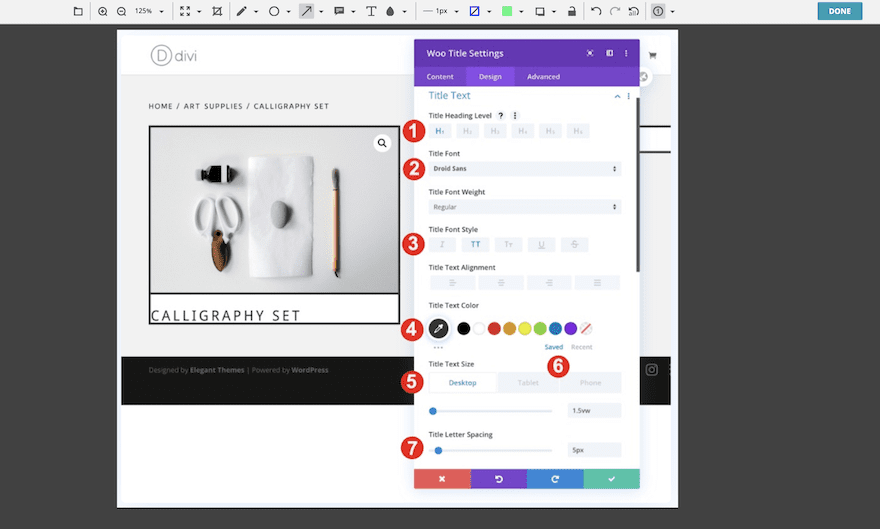Click the green checkmark save button
880x529 pixels.
tap(611, 479)
